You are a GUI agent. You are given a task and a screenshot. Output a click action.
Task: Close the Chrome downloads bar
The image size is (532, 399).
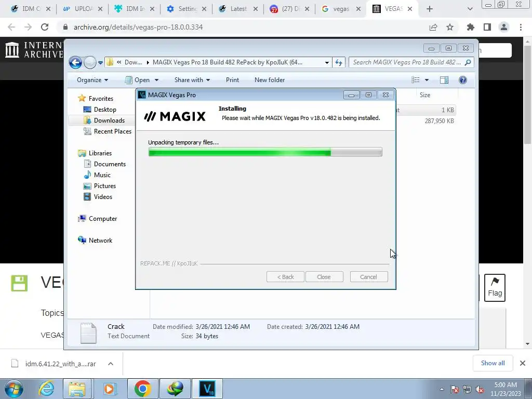pyautogui.click(x=523, y=363)
